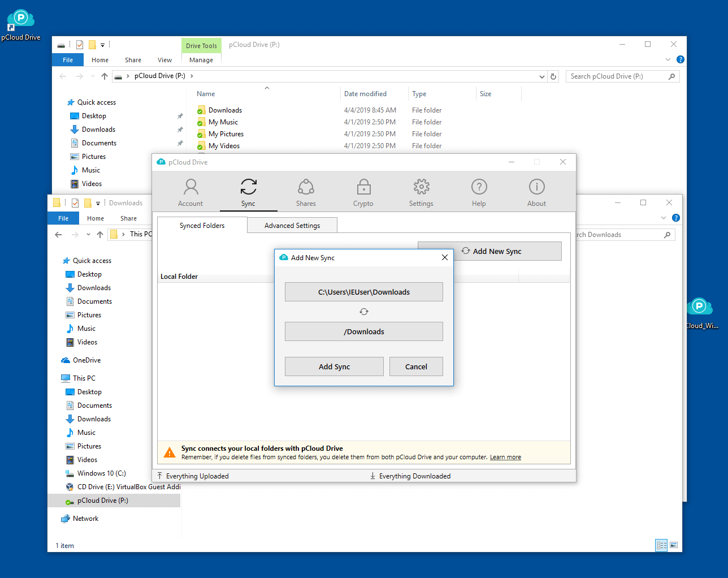Click the Add Sync button
The height and width of the screenshot is (578, 728).
point(334,366)
